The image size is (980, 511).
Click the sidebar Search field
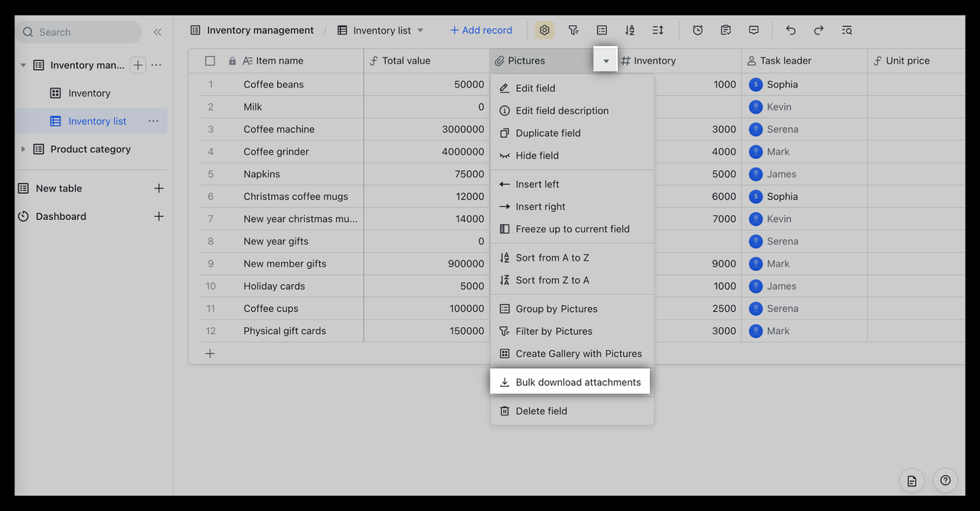78,32
